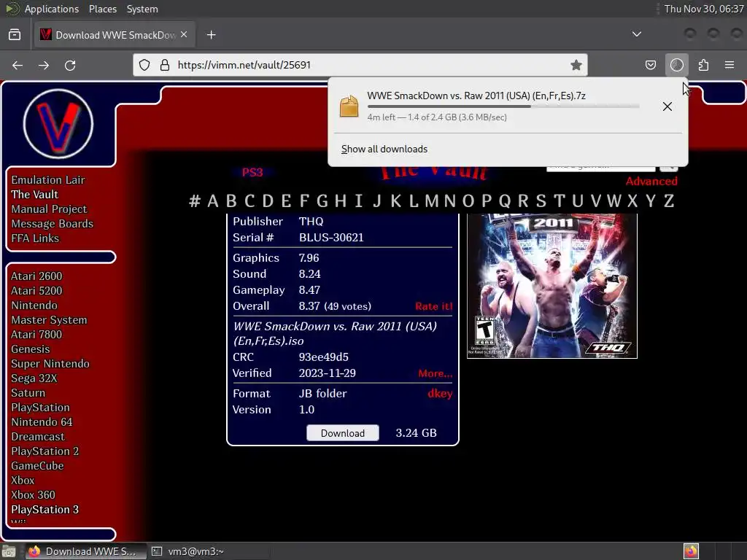Click the More... link beside Verified
747x560 pixels.
(x=435, y=373)
